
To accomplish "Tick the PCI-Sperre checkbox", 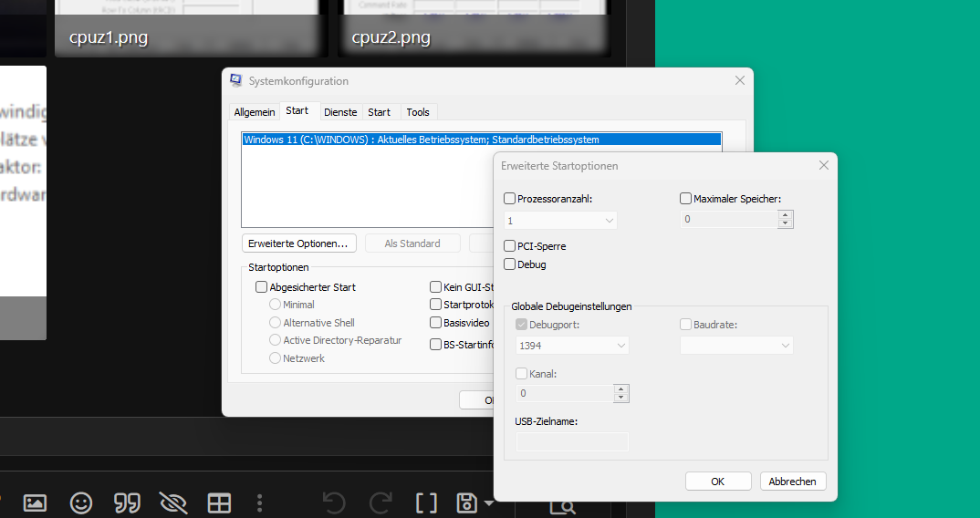I will pyautogui.click(x=509, y=246).
